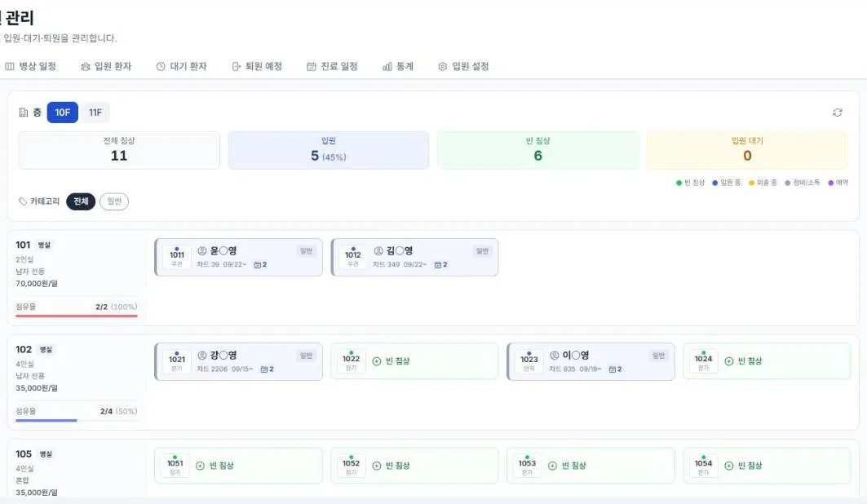Click the 병상 일정 tab icon
Viewport: 867px width, 504px height.
click(x=10, y=66)
